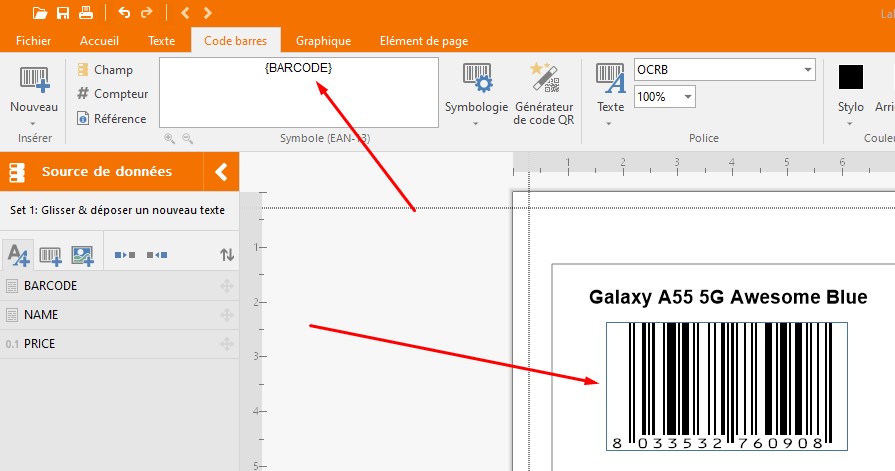Go to next record arrow
895x471 pixels.
tap(208, 13)
